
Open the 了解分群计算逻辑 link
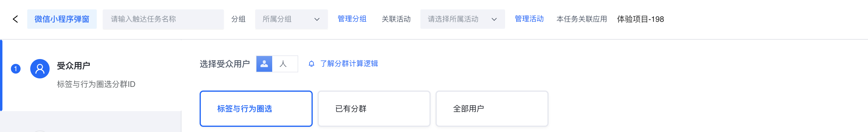point(349,64)
